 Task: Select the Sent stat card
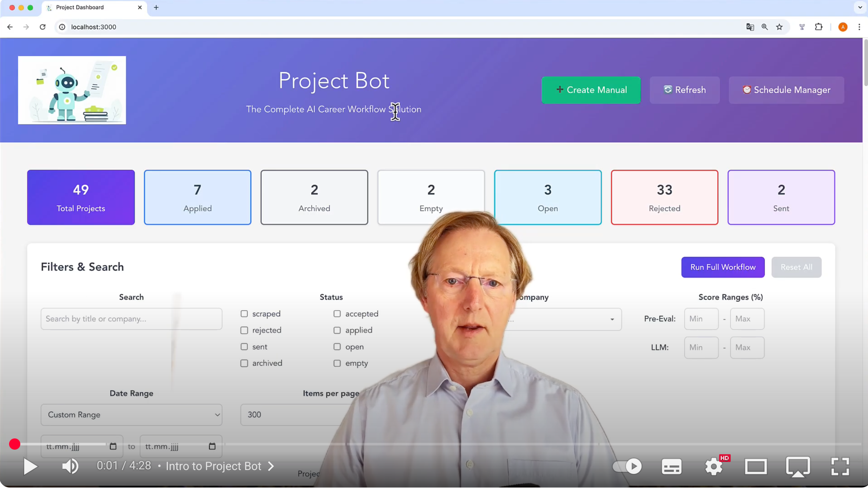(781, 197)
